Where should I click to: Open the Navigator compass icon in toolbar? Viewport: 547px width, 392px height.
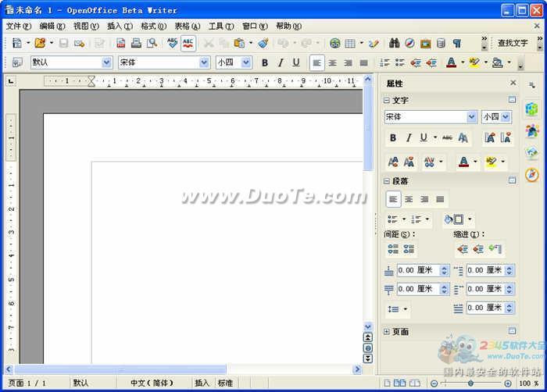pyautogui.click(x=410, y=43)
